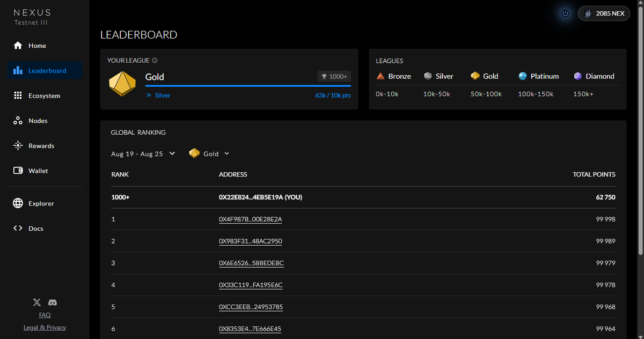Click the double chevron next to Silver
The image size is (644, 339).
tap(149, 95)
